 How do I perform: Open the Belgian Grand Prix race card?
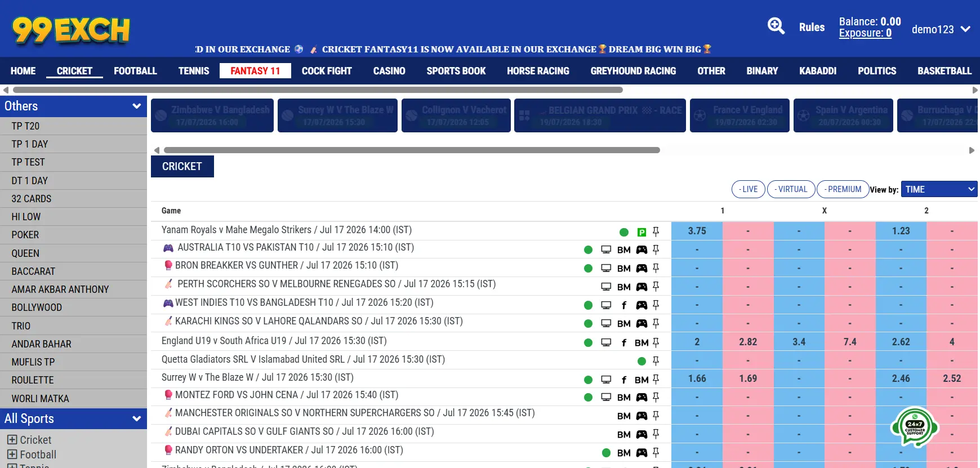[600, 115]
